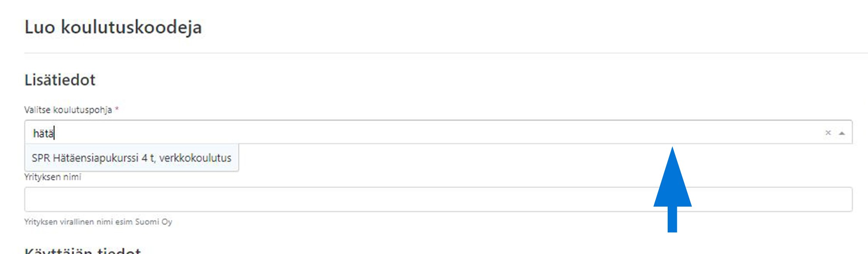Click the "Yrityksen virallinen nimi" helper text

tap(98, 222)
